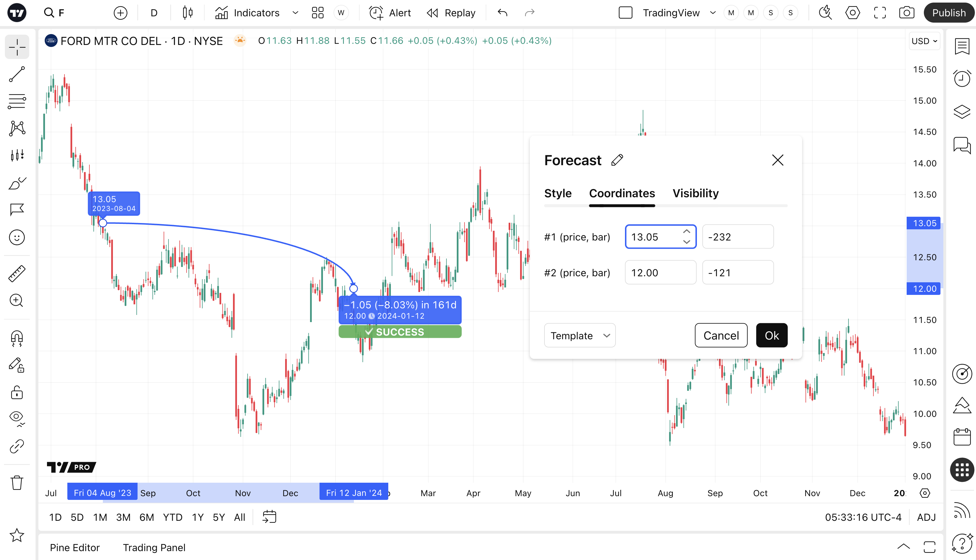Viewport: 976px width, 560px height.
Task: Toggle lock all drawing tools
Action: 17,393
